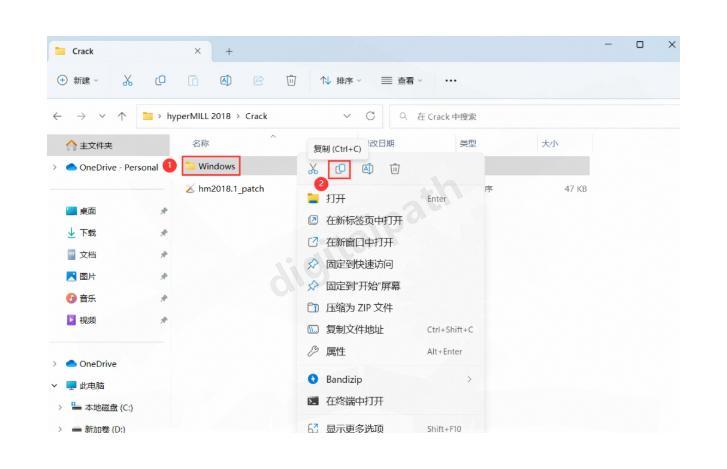Open the 排序 (Sort) dropdown
The width and height of the screenshot is (727, 469).
click(341, 81)
